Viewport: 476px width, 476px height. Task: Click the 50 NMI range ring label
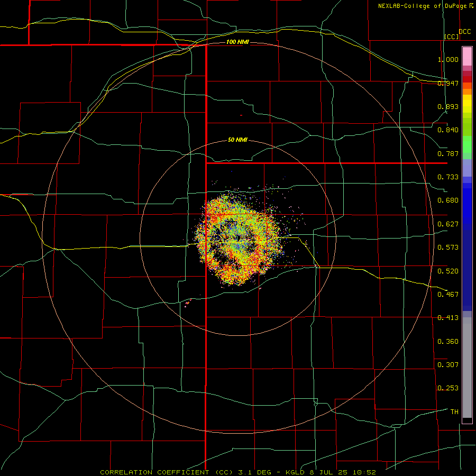[x=237, y=140]
